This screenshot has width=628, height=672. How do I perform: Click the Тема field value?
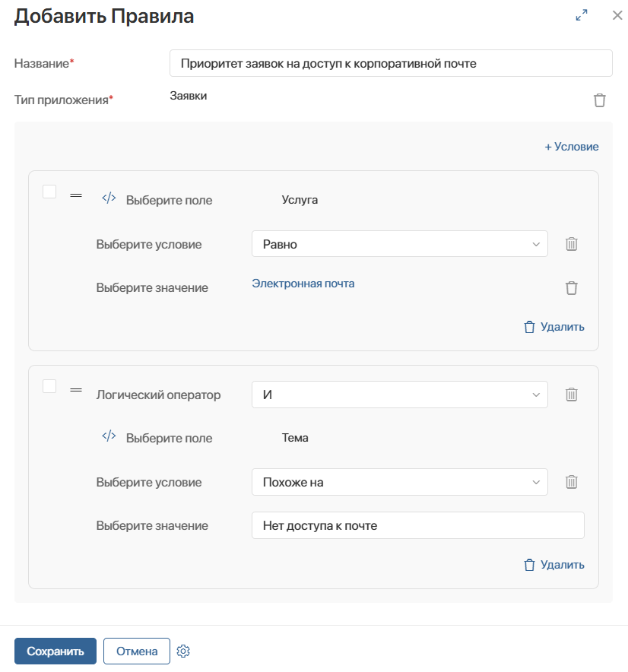pyautogui.click(x=295, y=438)
